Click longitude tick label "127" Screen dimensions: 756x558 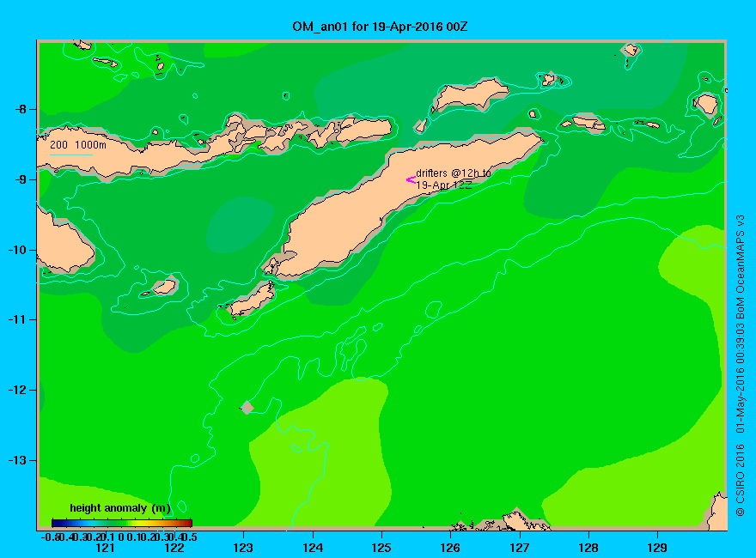point(519,548)
